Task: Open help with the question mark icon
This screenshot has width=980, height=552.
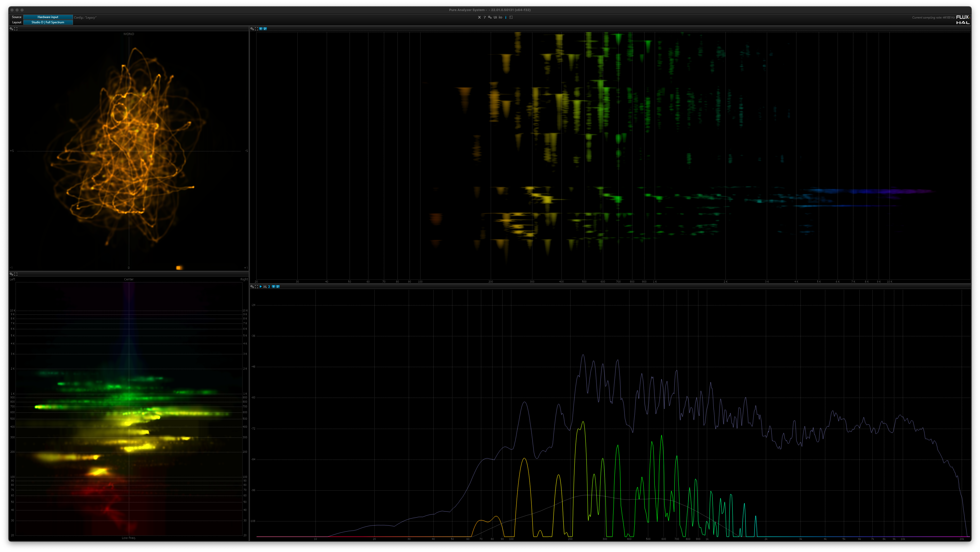Action: tap(484, 18)
